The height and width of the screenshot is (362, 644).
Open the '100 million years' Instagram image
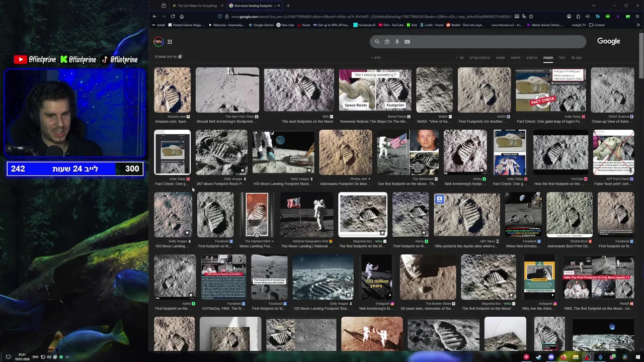click(376, 277)
